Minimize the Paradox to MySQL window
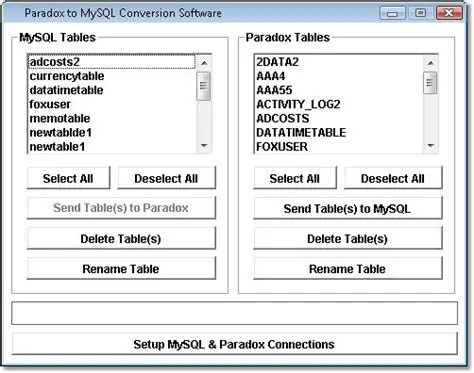Viewport: 474px width, 373px height. [392, 13]
